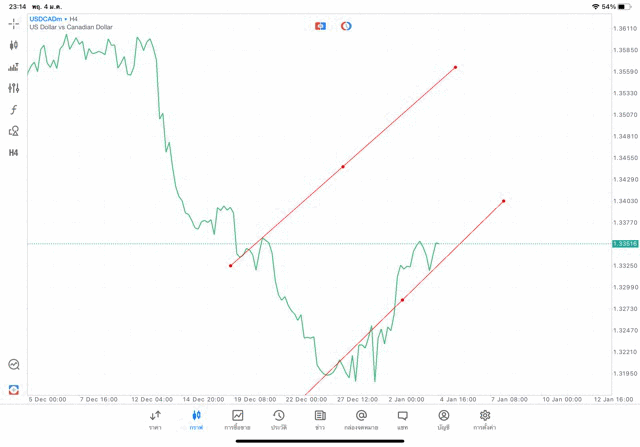Select upper red trendline middle point

click(x=343, y=166)
